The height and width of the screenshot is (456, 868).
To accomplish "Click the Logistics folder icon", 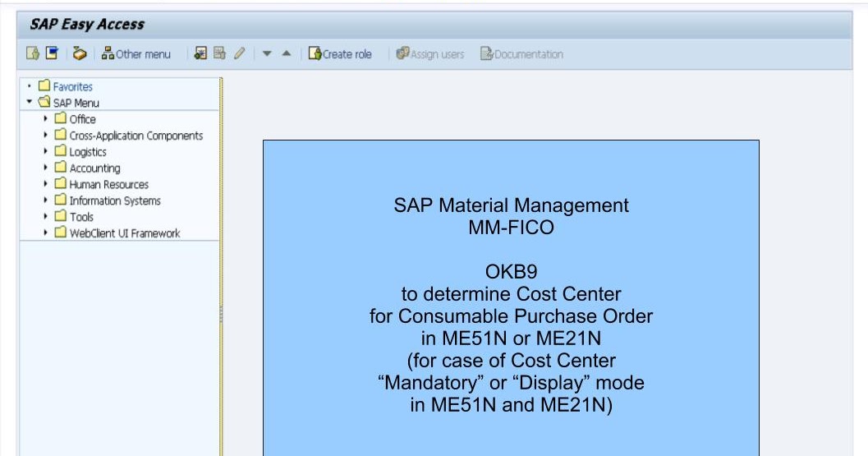I will [60, 150].
